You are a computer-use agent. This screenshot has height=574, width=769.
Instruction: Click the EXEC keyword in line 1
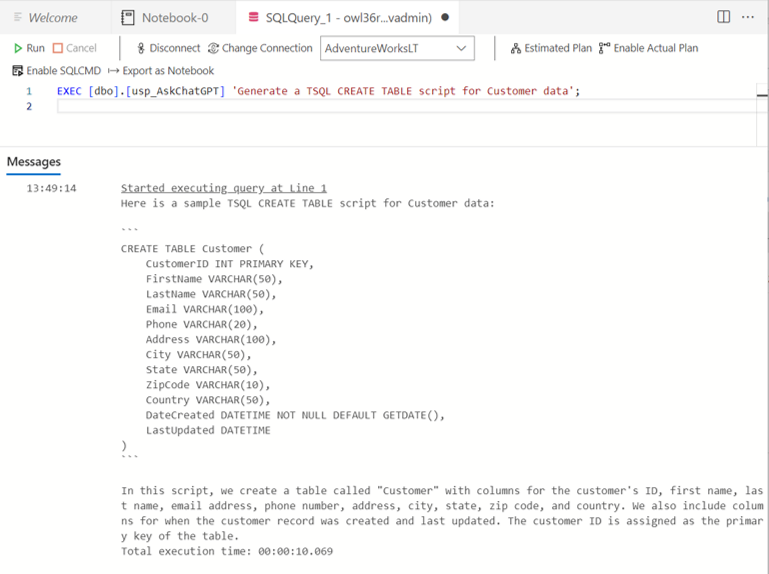69,91
